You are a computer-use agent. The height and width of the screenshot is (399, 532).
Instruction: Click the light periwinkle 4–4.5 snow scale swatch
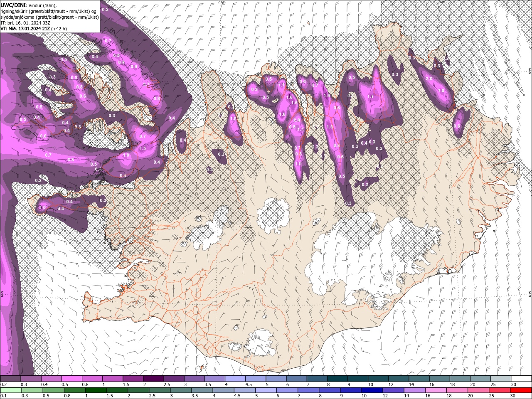point(235,379)
